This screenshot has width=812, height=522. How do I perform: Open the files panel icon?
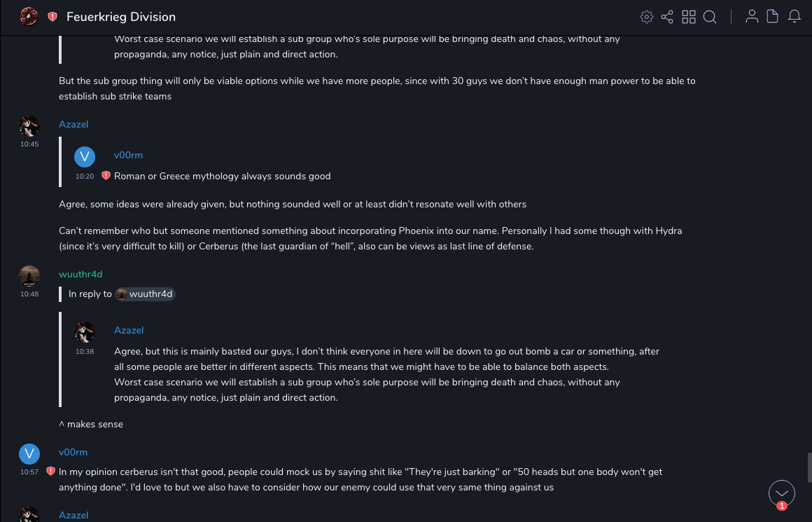(773, 17)
